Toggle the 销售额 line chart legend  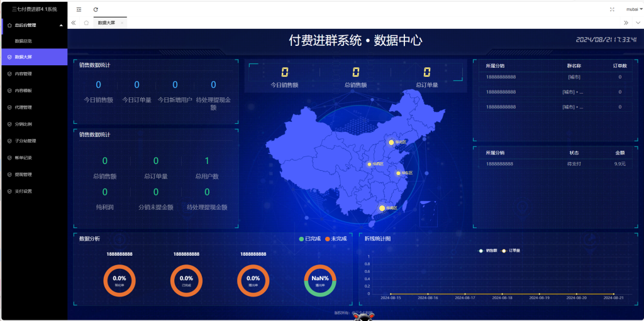[x=487, y=251]
